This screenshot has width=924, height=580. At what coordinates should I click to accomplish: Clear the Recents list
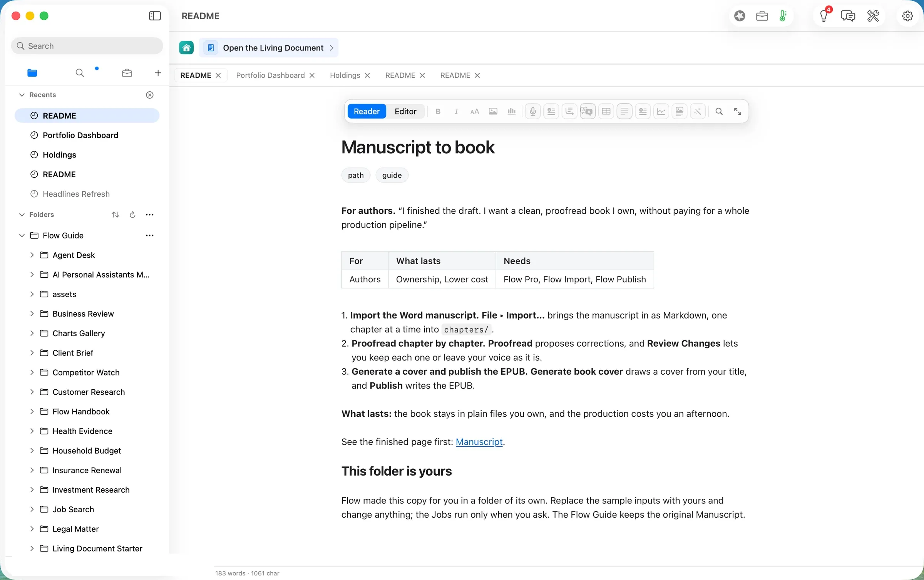click(x=150, y=95)
